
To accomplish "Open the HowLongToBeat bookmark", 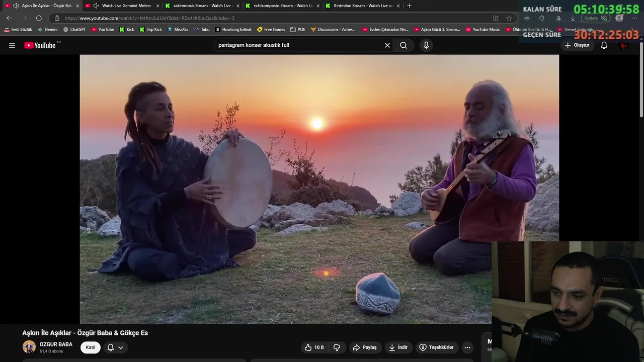I will point(233,30).
